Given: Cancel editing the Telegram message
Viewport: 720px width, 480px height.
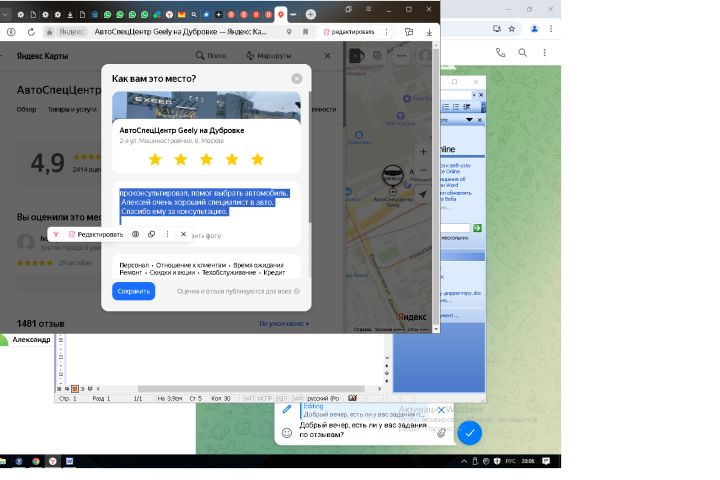Looking at the screenshot, I should [441, 410].
